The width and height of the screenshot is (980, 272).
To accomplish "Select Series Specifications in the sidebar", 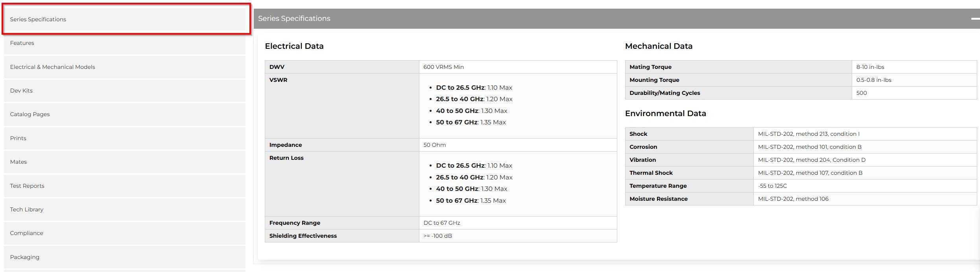I will click(x=125, y=19).
